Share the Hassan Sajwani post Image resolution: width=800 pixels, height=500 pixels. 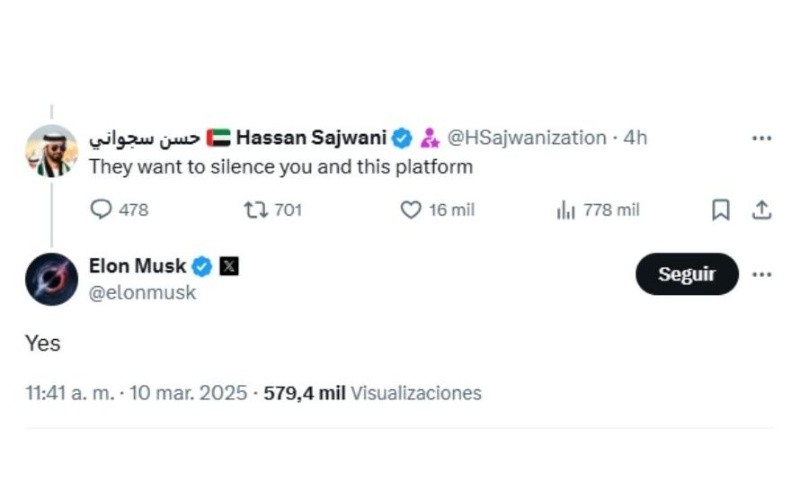click(x=761, y=210)
